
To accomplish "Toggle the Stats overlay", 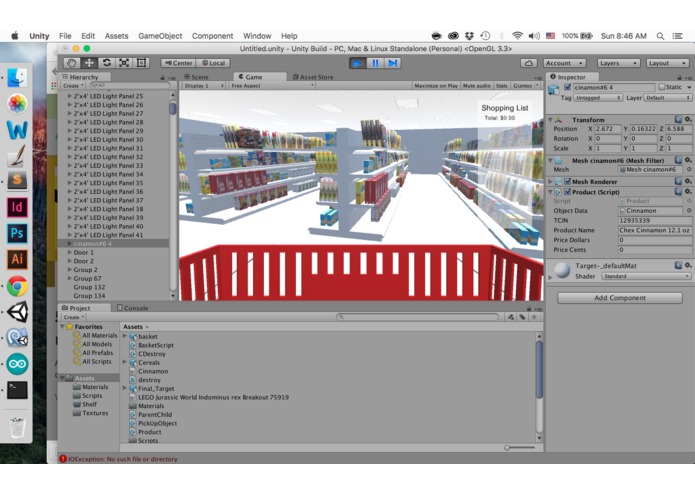I will pos(501,86).
